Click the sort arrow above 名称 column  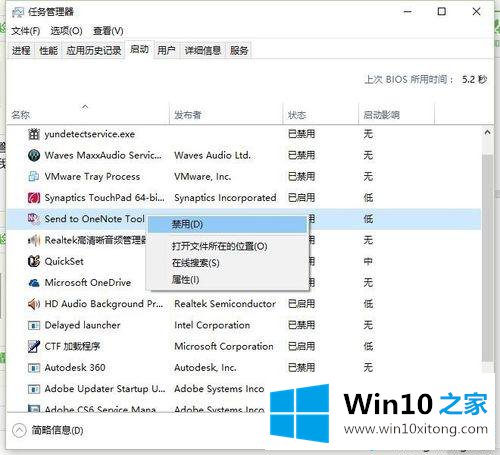[85, 107]
